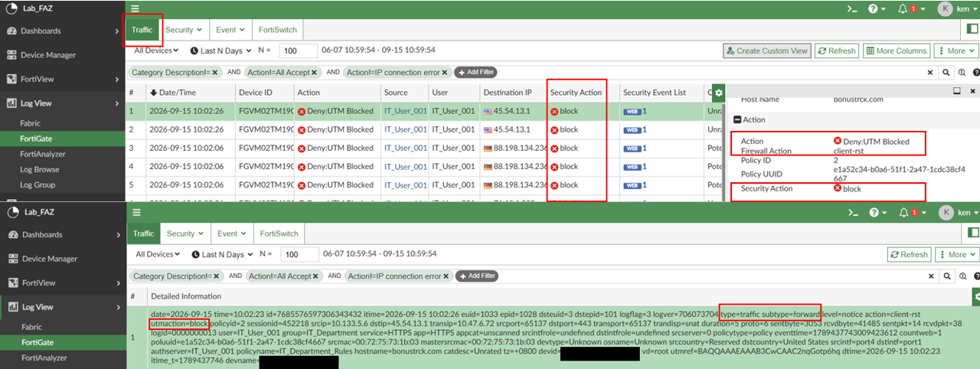This screenshot has width=980, height=369.
Task: Maximize the log details pane
Action: pos(956,90)
